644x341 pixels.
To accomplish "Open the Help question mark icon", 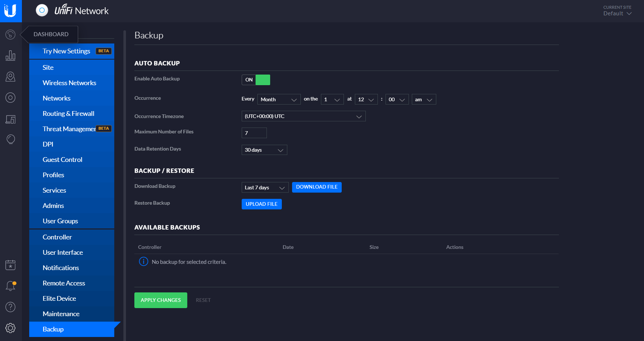I will point(10,307).
